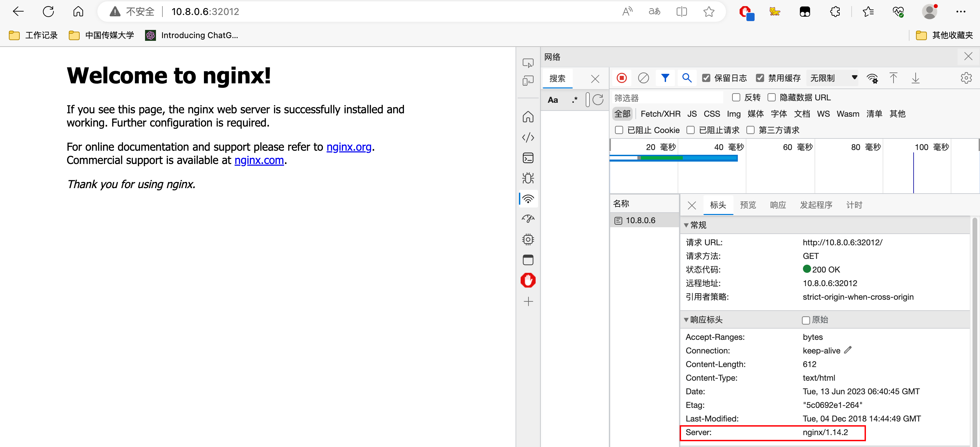Open the extensions puzzle icon
Viewport: 980px width, 447px height.
pos(835,12)
